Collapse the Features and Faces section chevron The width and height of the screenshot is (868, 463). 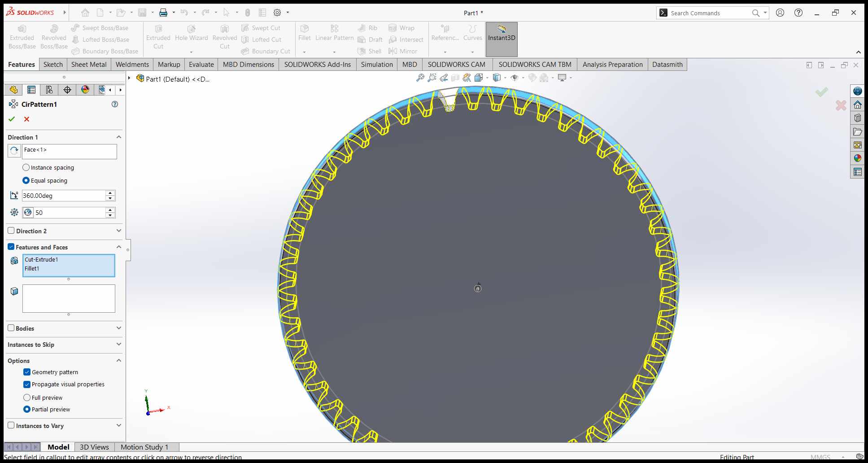tap(119, 247)
